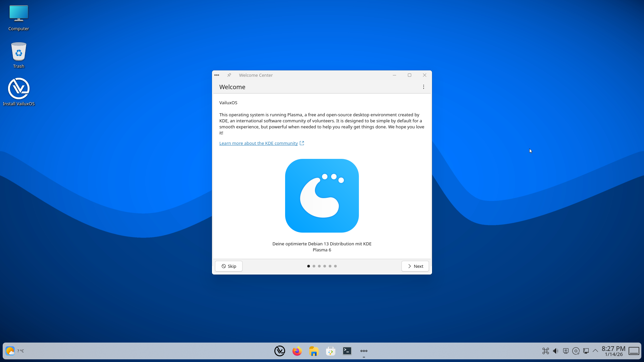
Task: Launch Firefox from the taskbar
Action: 297,351
